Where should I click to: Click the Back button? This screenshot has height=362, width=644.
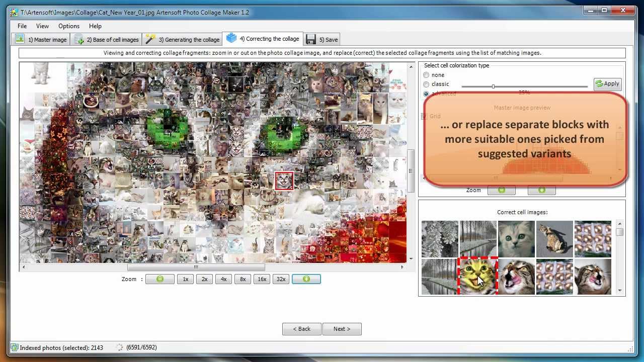(x=302, y=329)
